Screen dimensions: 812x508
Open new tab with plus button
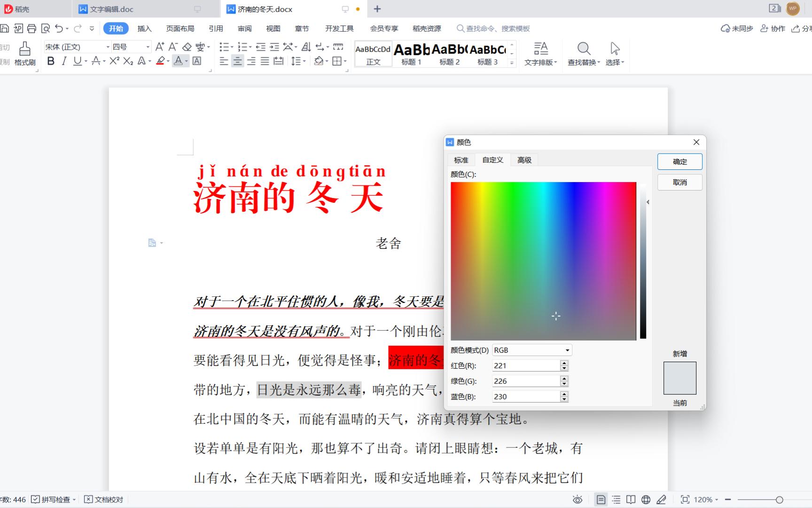click(377, 9)
